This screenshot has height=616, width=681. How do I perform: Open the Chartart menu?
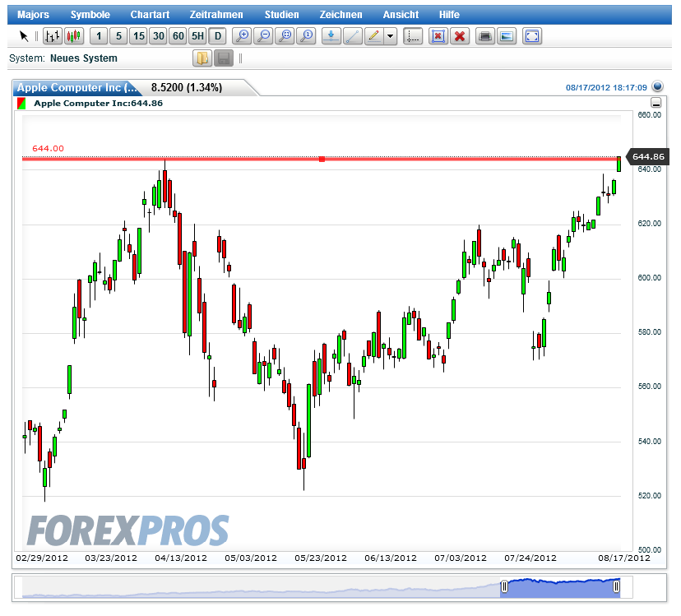coord(150,15)
